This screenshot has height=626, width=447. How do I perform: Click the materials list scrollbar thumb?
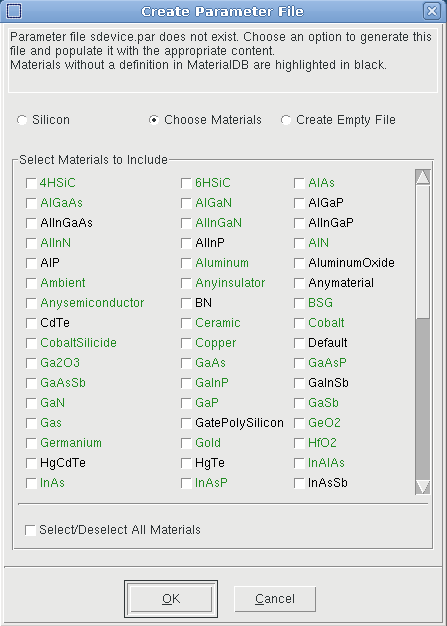point(423,252)
